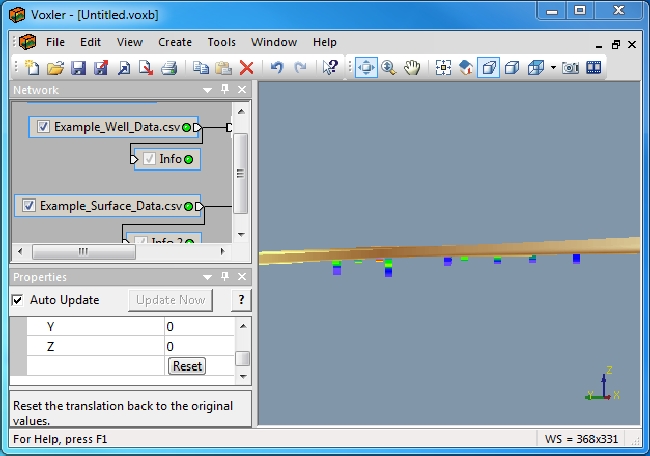Click the Home view icon
Viewport: 650px width, 456px height.
click(x=466, y=68)
